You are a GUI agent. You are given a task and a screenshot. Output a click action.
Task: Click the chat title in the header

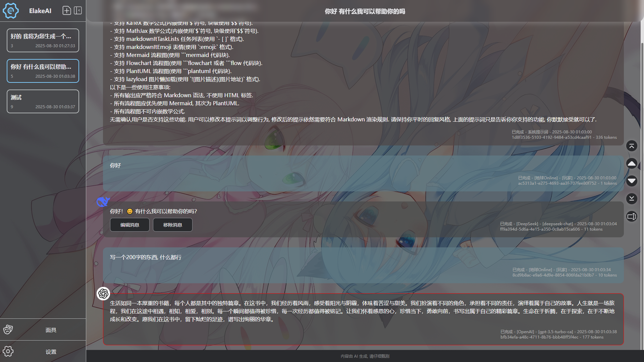365,11
